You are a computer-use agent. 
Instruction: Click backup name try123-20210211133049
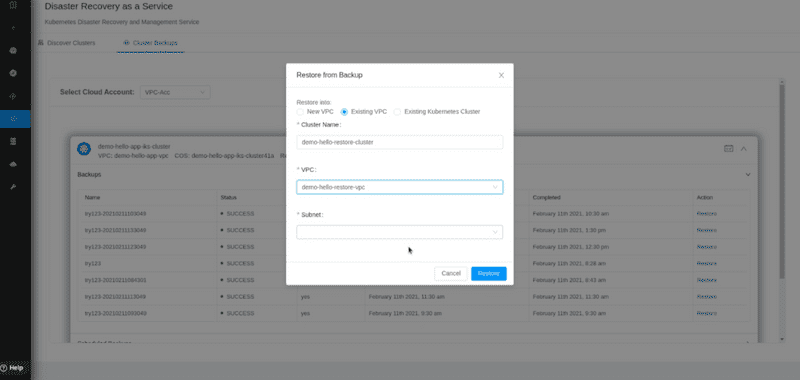[x=115, y=230]
